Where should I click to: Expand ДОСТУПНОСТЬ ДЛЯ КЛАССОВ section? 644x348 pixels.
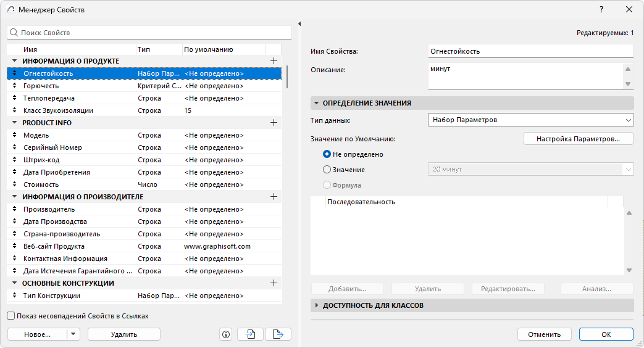tap(317, 305)
